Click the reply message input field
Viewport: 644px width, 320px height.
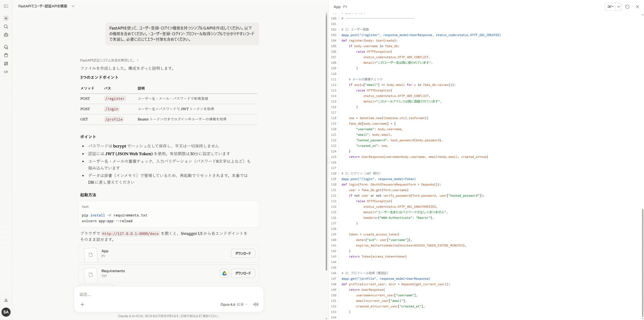click(x=168, y=295)
